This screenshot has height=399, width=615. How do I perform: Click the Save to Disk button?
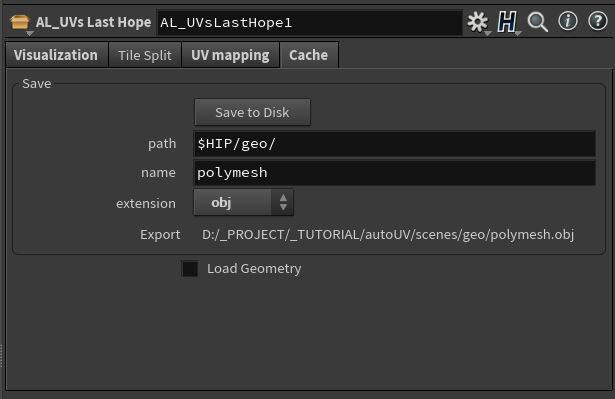(x=252, y=113)
